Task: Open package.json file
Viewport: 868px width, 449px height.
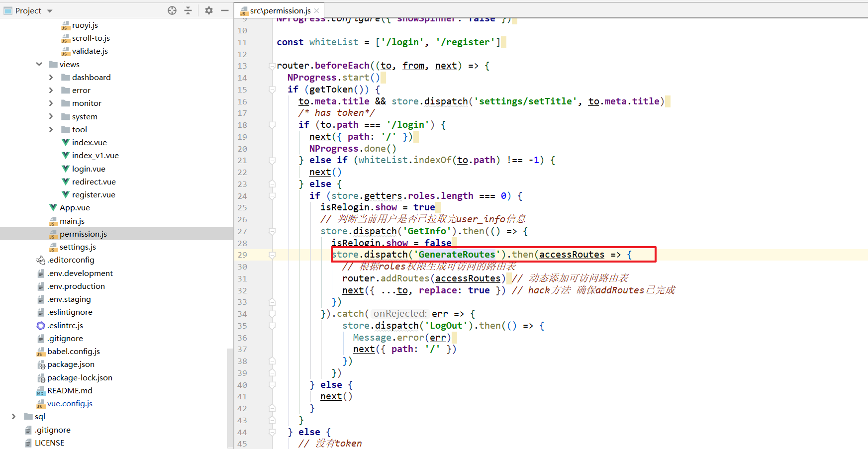Action: [x=71, y=364]
